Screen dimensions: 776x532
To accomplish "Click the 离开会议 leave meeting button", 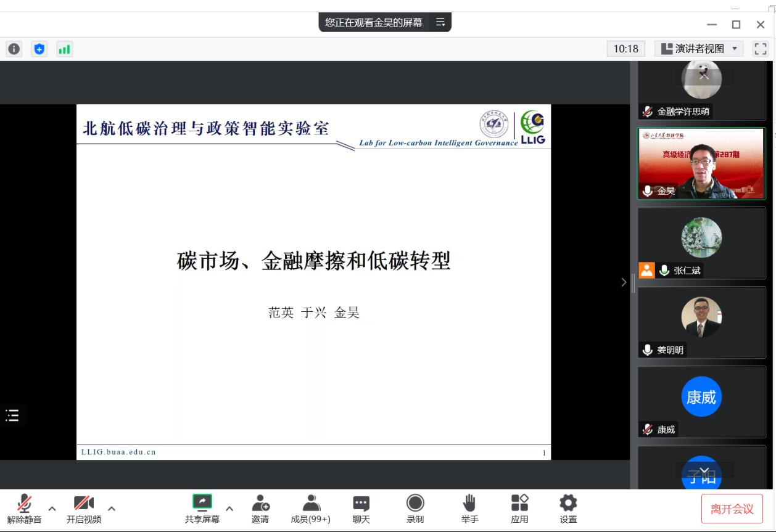I will click(732, 509).
